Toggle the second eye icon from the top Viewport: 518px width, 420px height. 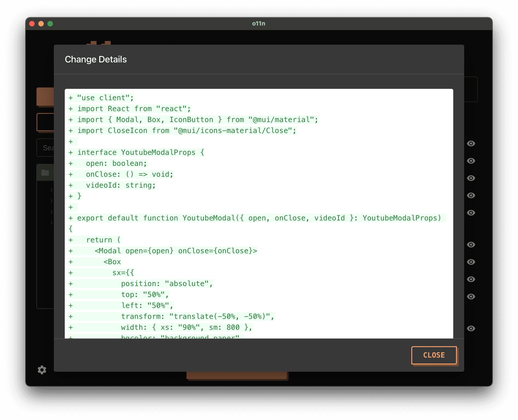pos(471,161)
